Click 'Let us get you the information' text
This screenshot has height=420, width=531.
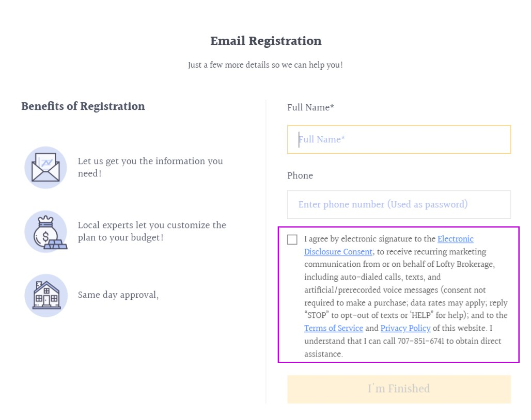(x=150, y=161)
